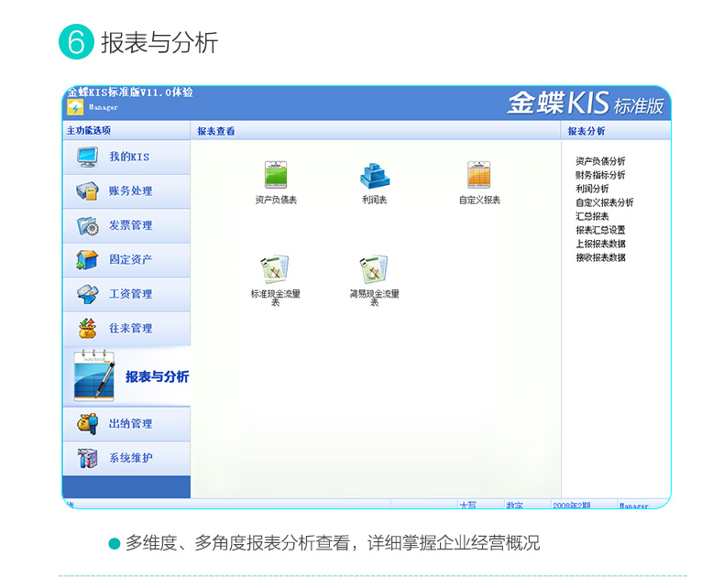This screenshot has width=724, height=588.
Task: Open the 简易现金流量表 icon
Action: click(374, 270)
